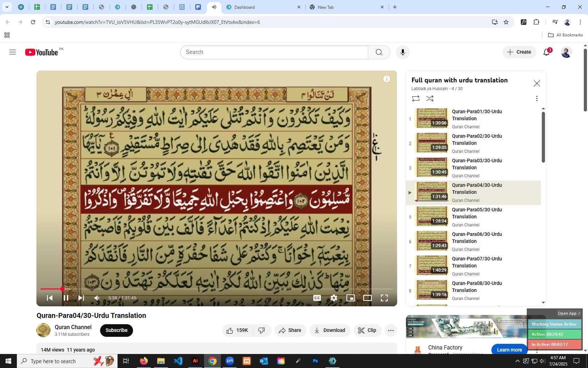Show hidden system tray icons
The width and height of the screenshot is (588, 368).
click(517, 361)
